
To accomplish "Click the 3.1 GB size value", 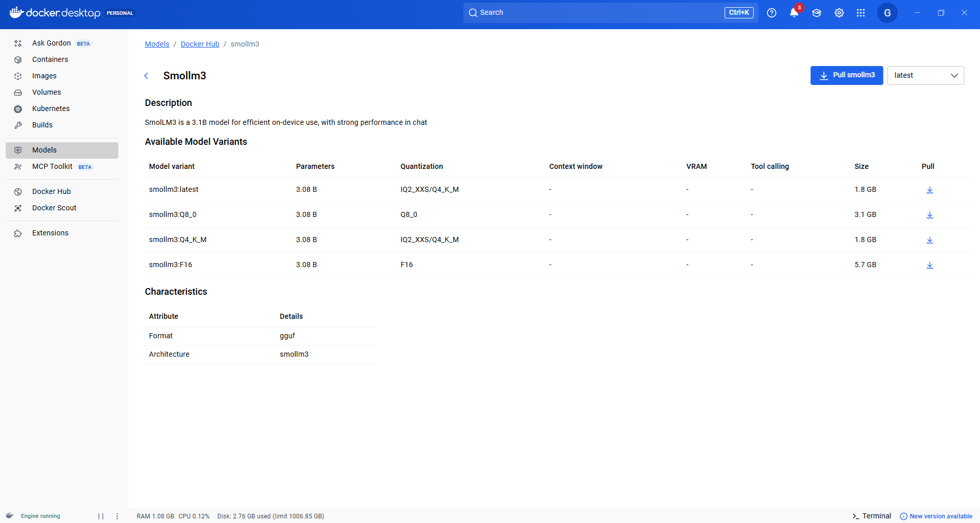I will click(865, 214).
